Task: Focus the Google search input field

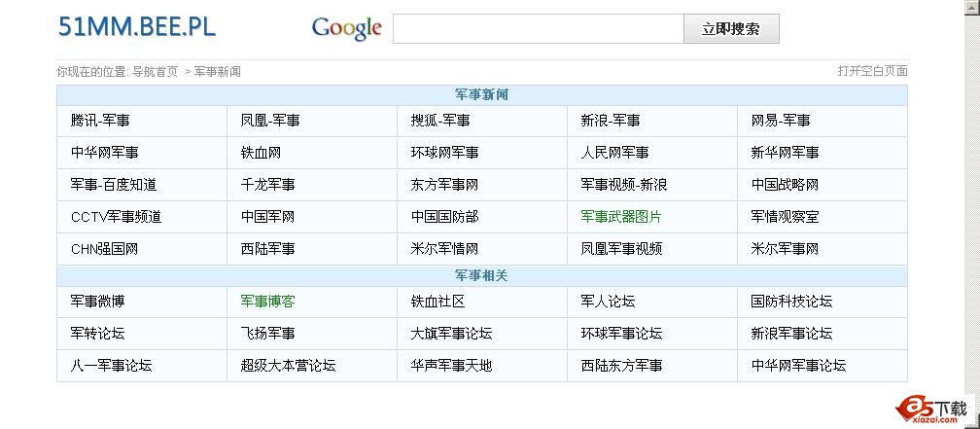Action: [539, 29]
